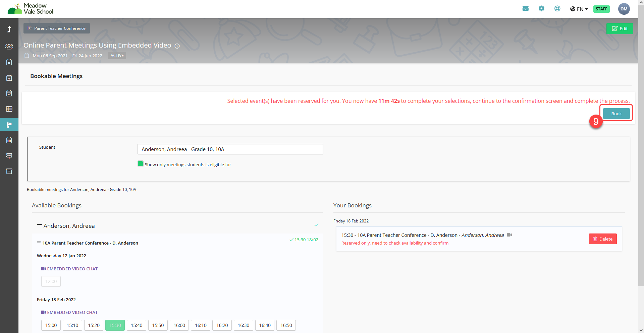Click the Book button
Image resolution: width=644 pixels, height=333 pixels.
click(616, 114)
